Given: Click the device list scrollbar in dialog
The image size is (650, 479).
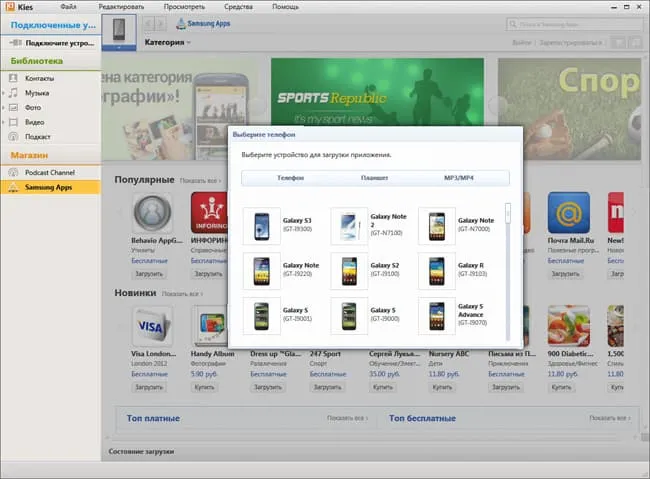Looking at the screenshot, I should (x=508, y=272).
